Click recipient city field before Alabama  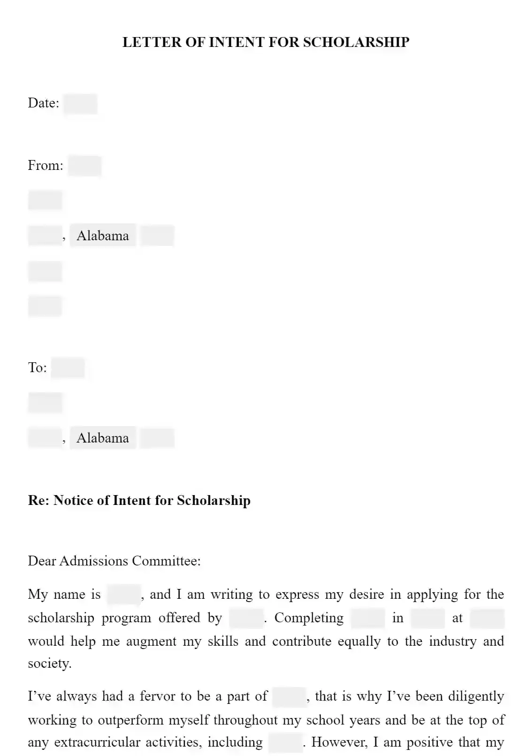tap(45, 438)
